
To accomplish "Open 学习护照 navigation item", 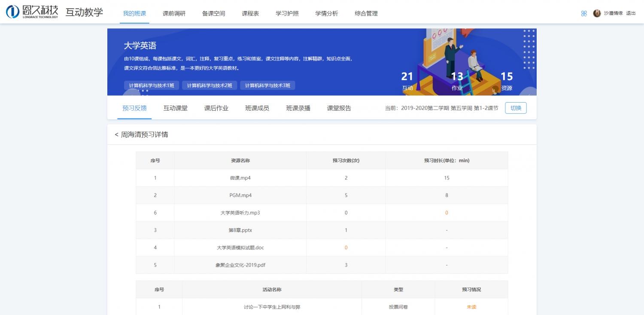I will coord(287,13).
